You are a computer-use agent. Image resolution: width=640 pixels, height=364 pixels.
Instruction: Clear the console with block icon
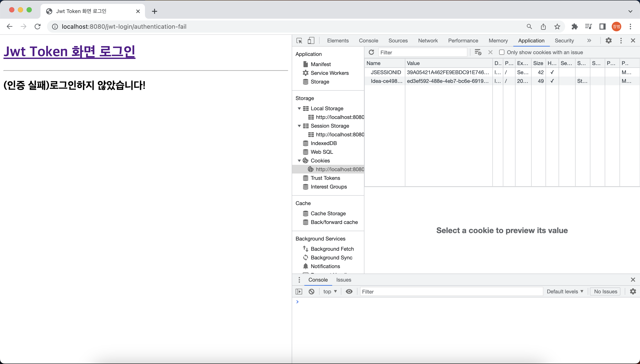[311, 292]
